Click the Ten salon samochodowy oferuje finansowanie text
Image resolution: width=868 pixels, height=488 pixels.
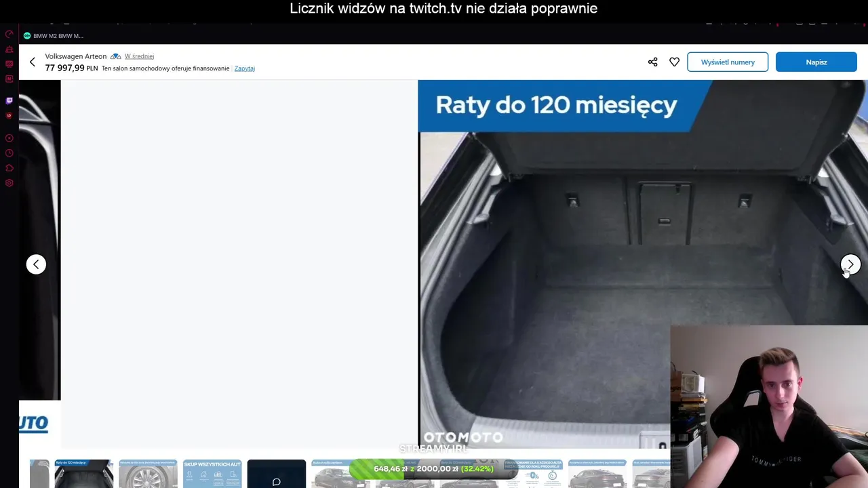coord(165,68)
